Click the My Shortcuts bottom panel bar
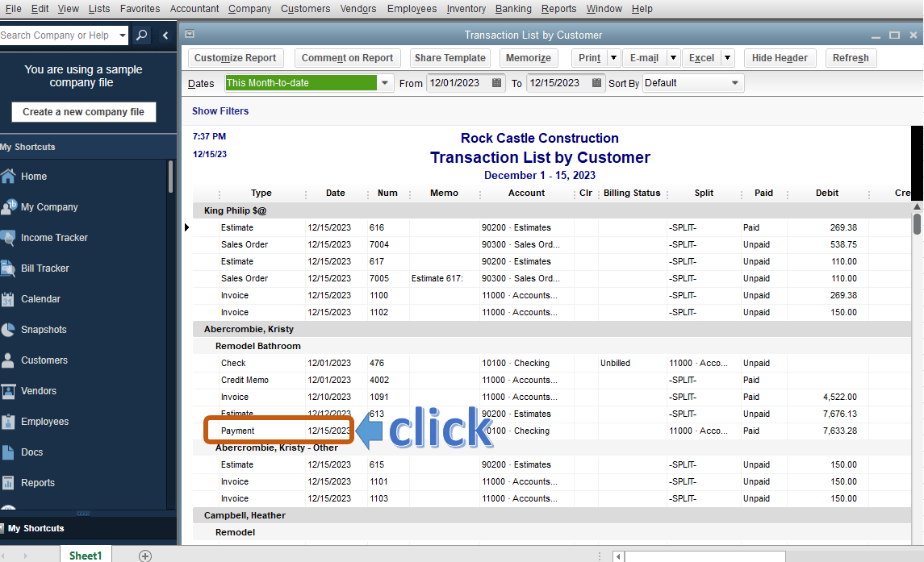 tap(89, 528)
